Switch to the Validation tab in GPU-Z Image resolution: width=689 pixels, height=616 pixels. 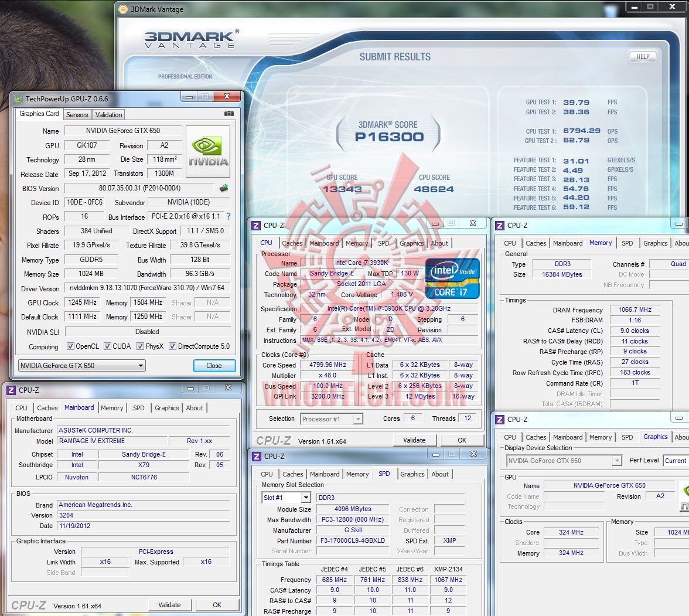pyautogui.click(x=108, y=115)
